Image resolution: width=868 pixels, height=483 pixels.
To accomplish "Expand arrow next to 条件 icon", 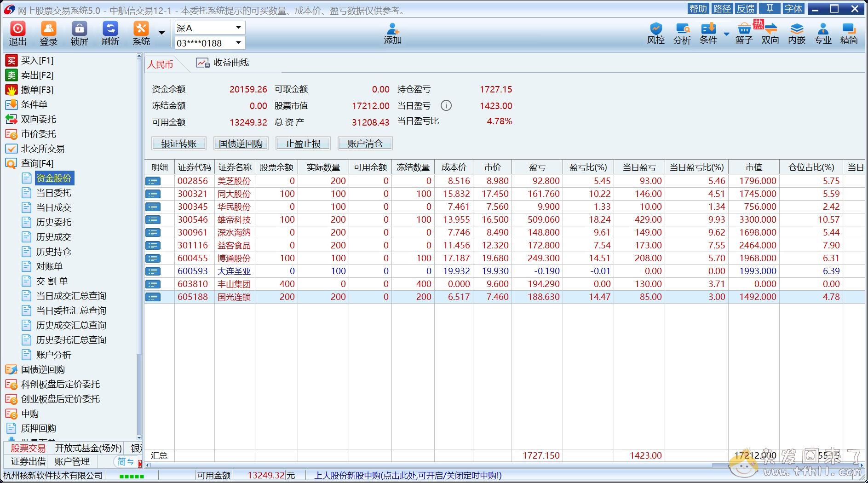I will click(x=726, y=34).
